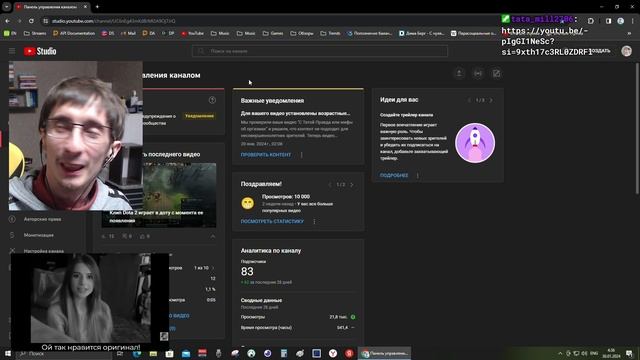Click the ENG language indicator in tray
The image size is (640, 360).
pos(594,353)
